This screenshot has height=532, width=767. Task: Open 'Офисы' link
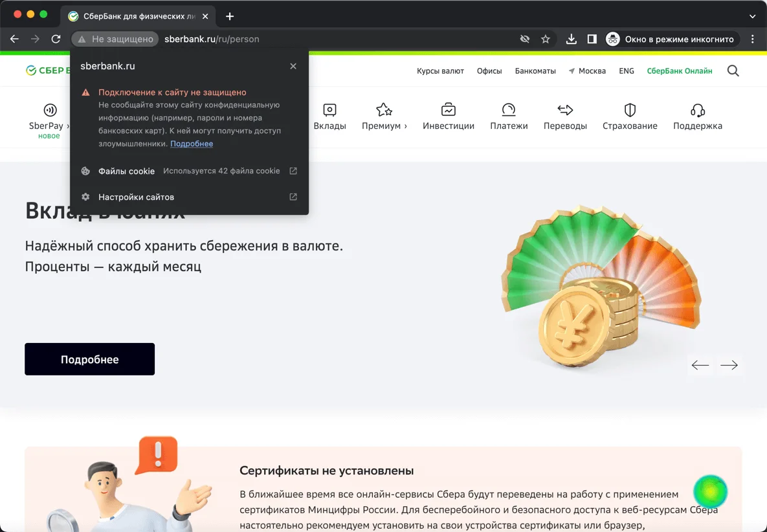(x=489, y=71)
